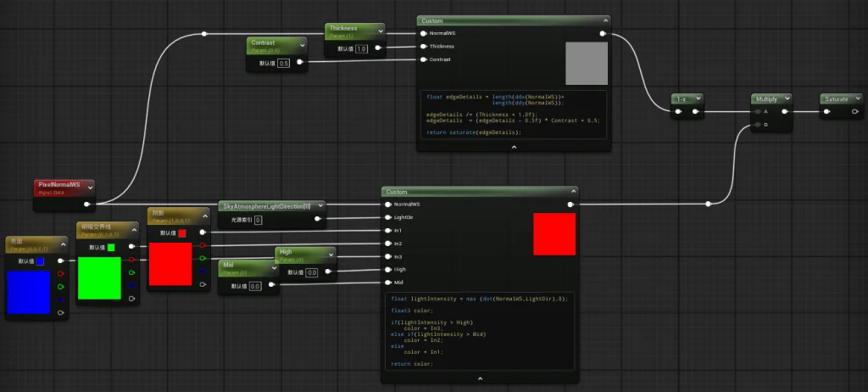Click the PixelNormalWS output pin
868x392 pixels.
87,204
